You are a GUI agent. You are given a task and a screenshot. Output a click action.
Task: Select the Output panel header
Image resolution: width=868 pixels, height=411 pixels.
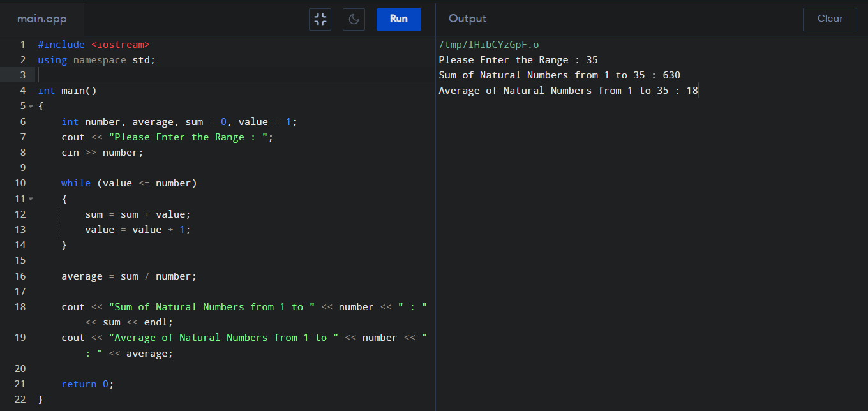pyautogui.click(x=468, y=19)
